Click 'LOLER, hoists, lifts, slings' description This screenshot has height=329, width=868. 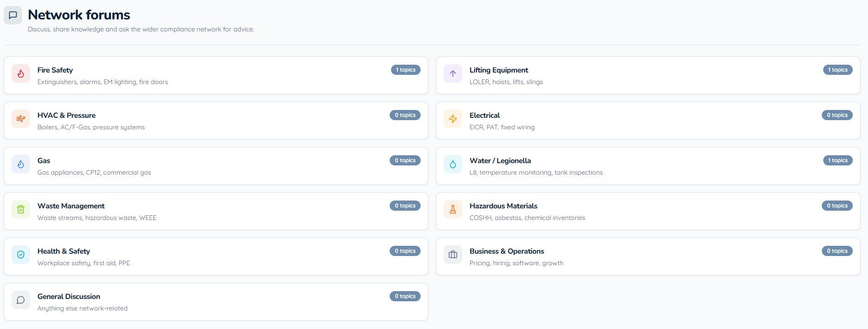coord(506,82)
